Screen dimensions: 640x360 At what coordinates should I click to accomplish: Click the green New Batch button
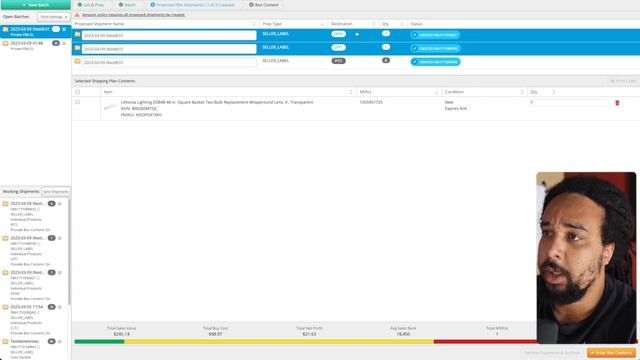click(x=36, y=4)
